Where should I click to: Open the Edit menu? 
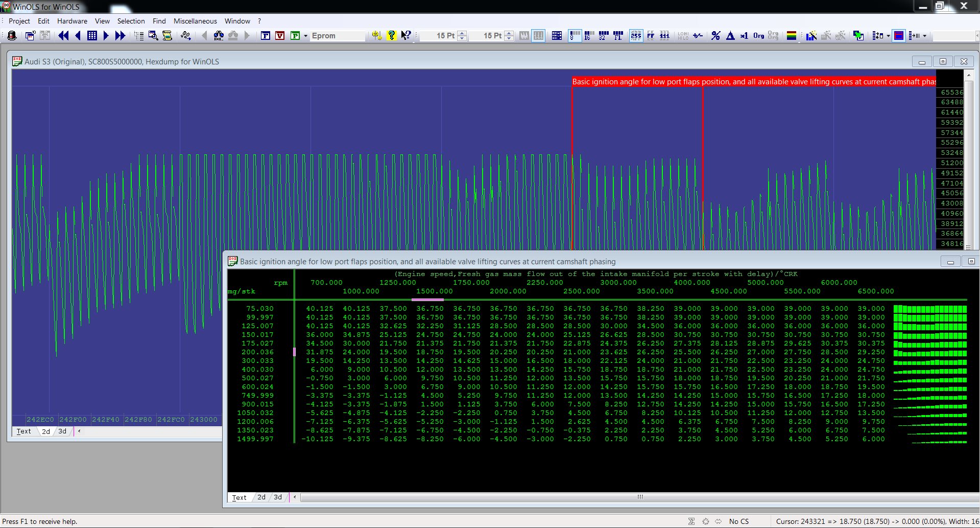point(43,21)
